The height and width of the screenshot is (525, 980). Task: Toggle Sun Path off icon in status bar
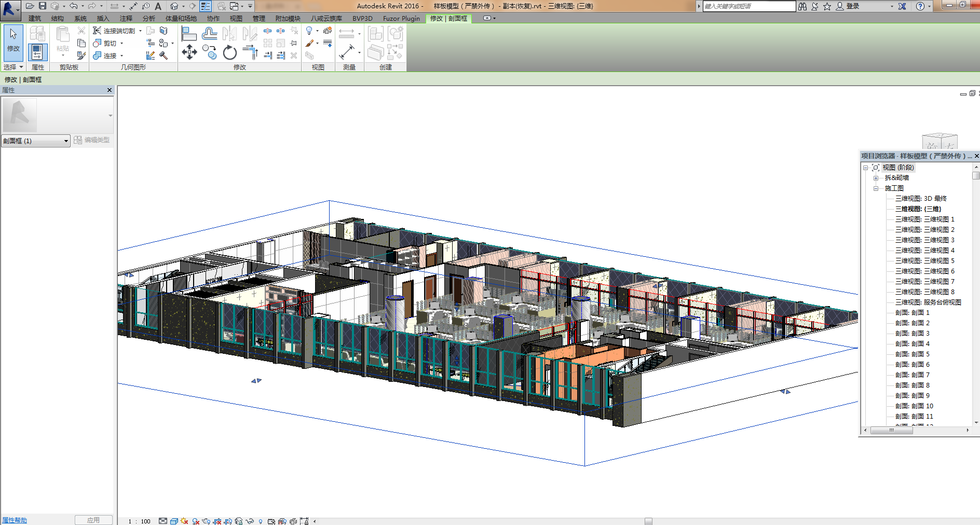(x=184, y=521)
